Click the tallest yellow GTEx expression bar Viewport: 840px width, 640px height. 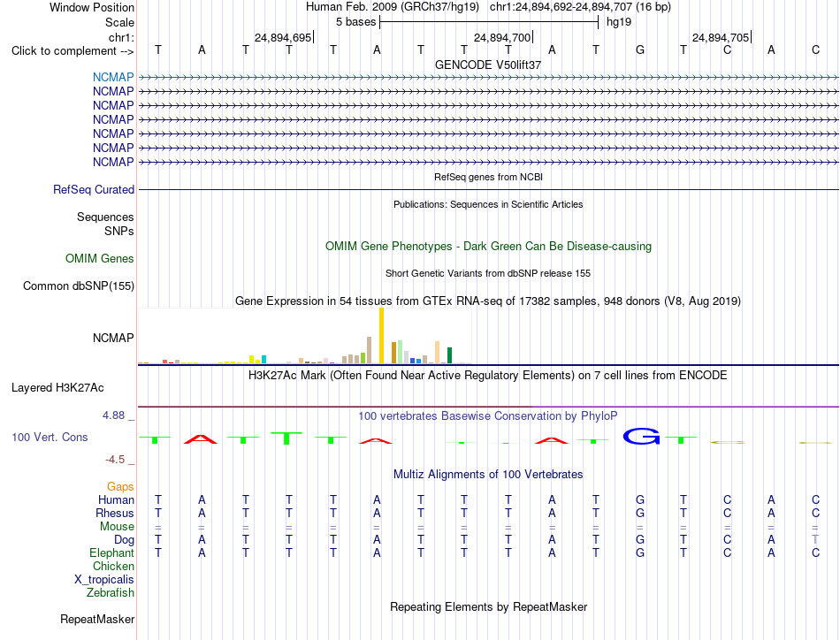pos(381,336)
